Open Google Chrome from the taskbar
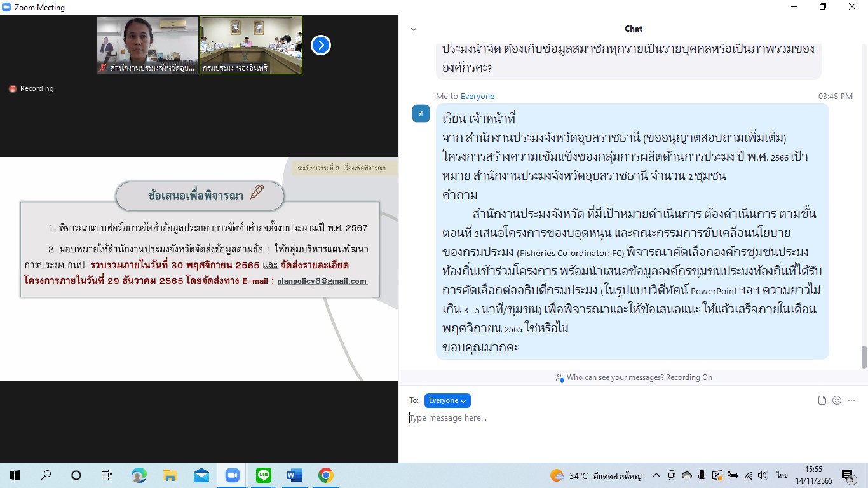 325,475
